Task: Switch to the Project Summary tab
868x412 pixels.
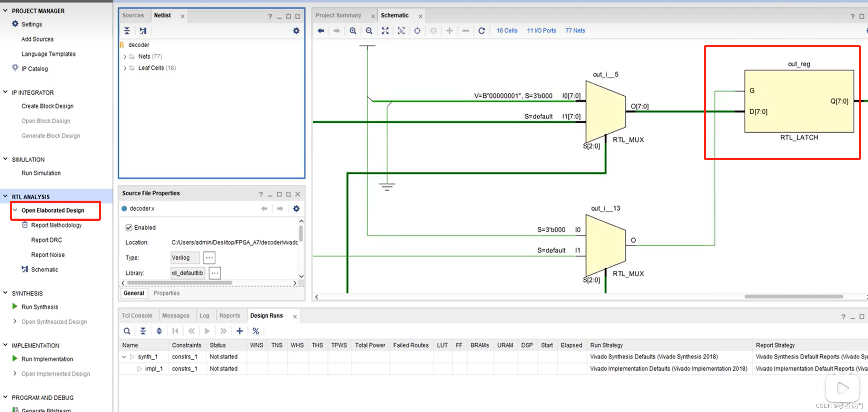Action: point(338,16)
